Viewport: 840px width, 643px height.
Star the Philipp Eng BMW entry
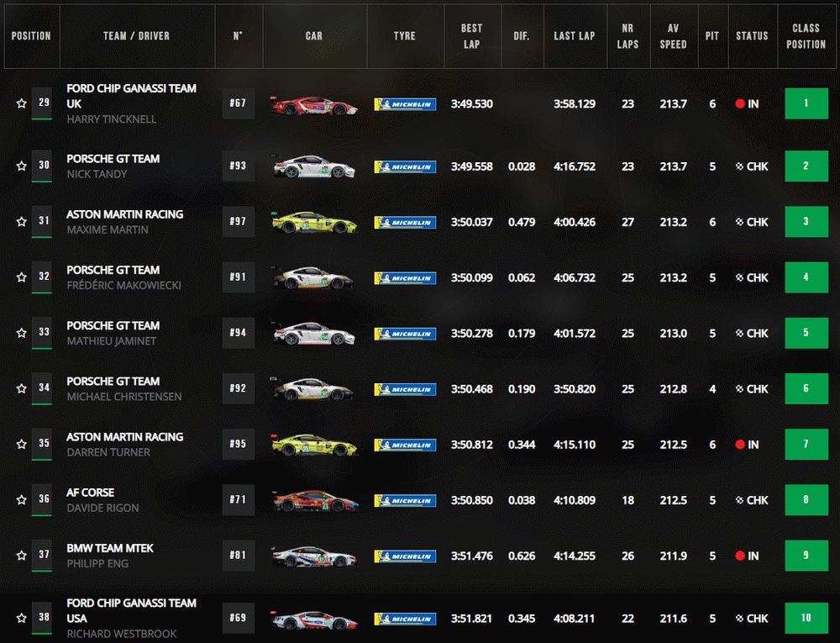click(x=21, y=556)
